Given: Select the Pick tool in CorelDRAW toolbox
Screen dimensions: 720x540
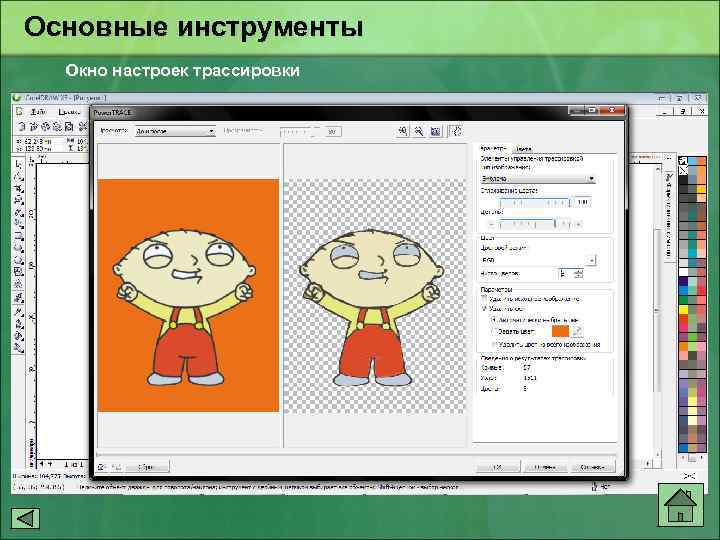Looking at the screenshot, I should point(18,164).
